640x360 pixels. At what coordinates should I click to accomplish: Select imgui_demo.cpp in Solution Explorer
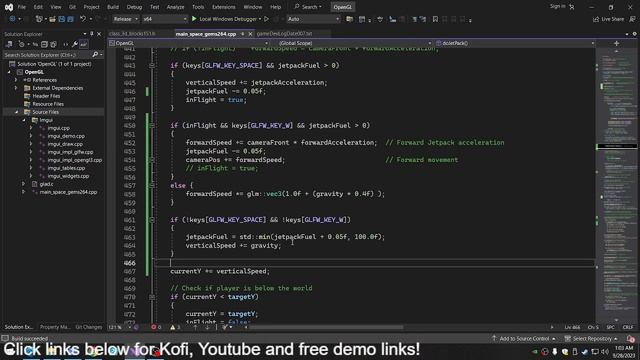pos(66,136)
